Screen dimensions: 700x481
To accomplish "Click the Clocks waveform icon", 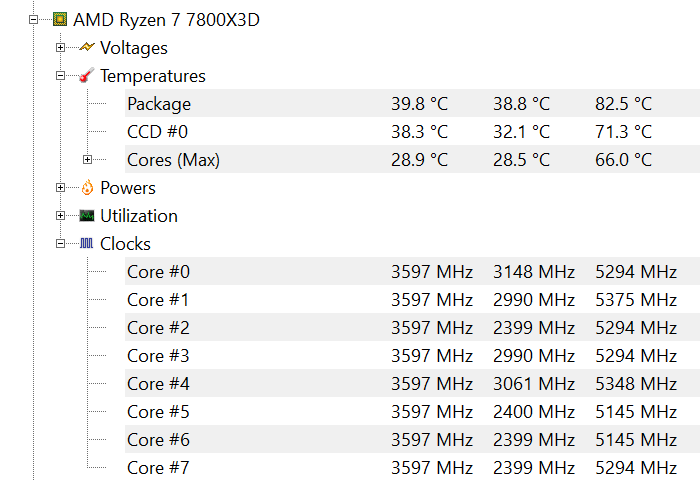I will [x=87, y=244].
